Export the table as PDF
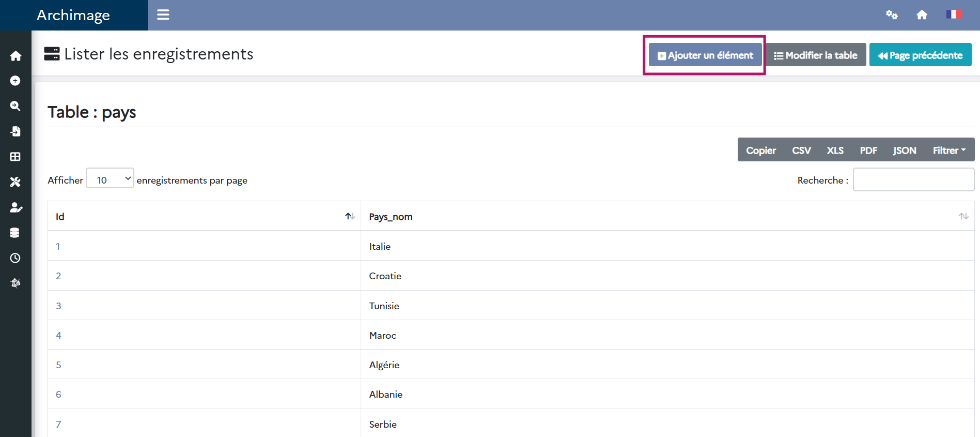This screenshot has height=437, width=980. click(868, 150)
